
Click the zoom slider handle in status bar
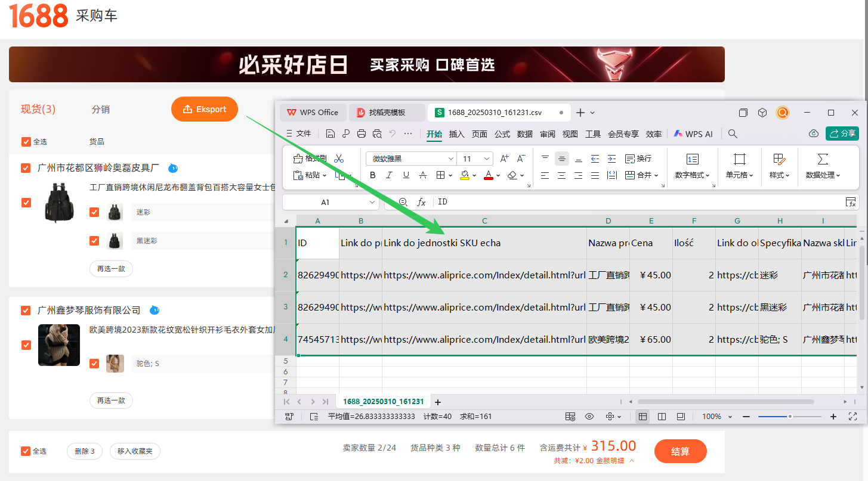pyautogui.click(x=790, y=417)
